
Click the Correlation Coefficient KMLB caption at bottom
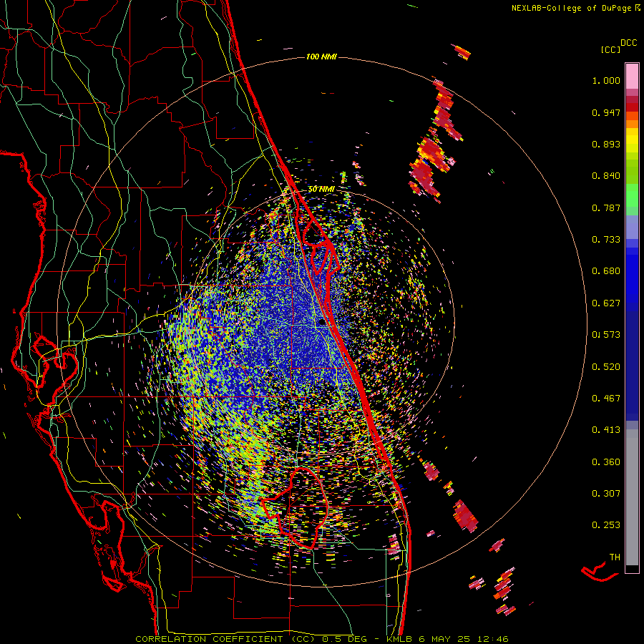click(x=322, y=639)
